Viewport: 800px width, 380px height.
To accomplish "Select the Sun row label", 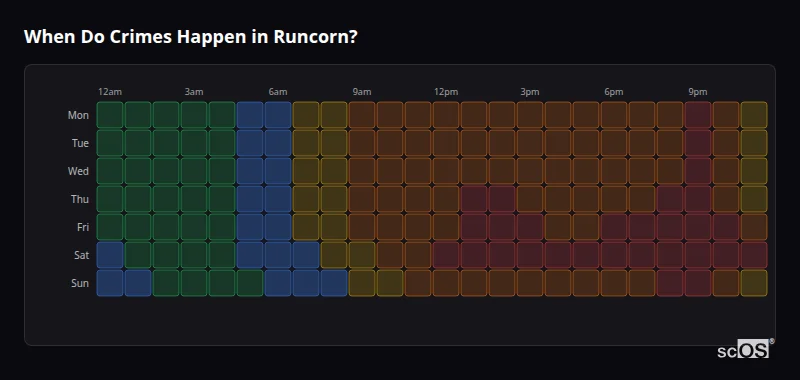I will point(80,283).
